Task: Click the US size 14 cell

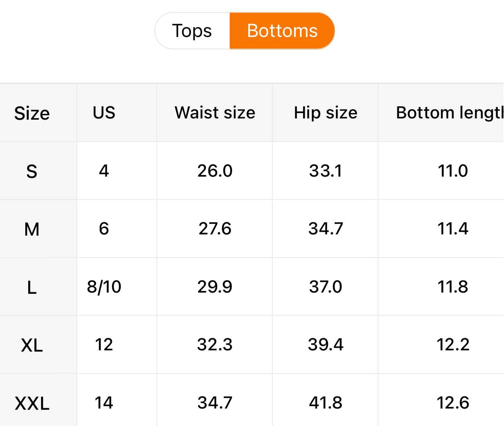Action: tap(104, 403)
